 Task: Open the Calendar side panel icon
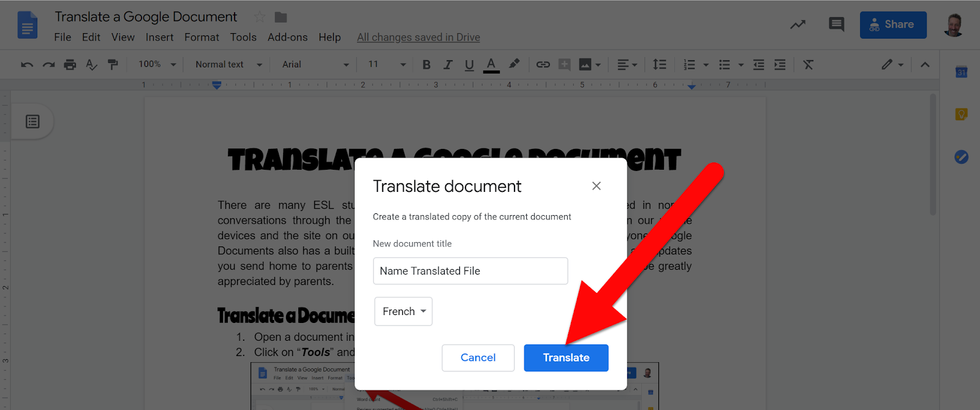point(961,72)
